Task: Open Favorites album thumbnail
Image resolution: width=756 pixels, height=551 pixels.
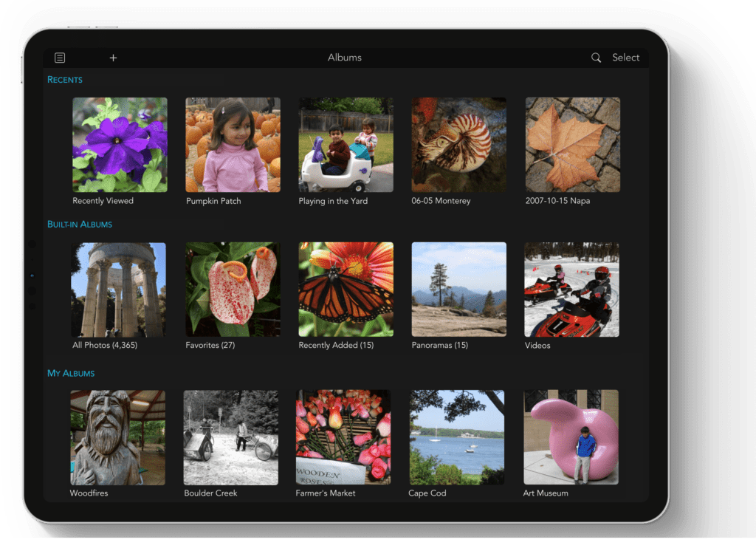Action: (233, 290)
